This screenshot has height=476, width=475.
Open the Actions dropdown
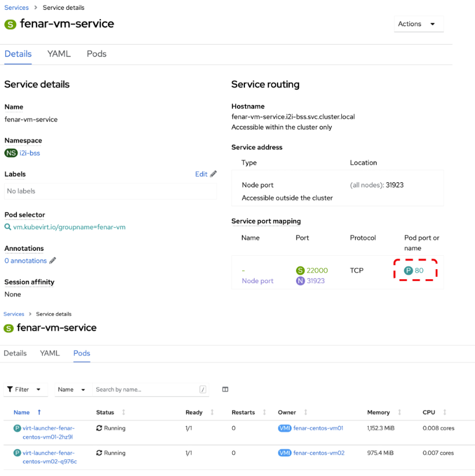point(418,24)
